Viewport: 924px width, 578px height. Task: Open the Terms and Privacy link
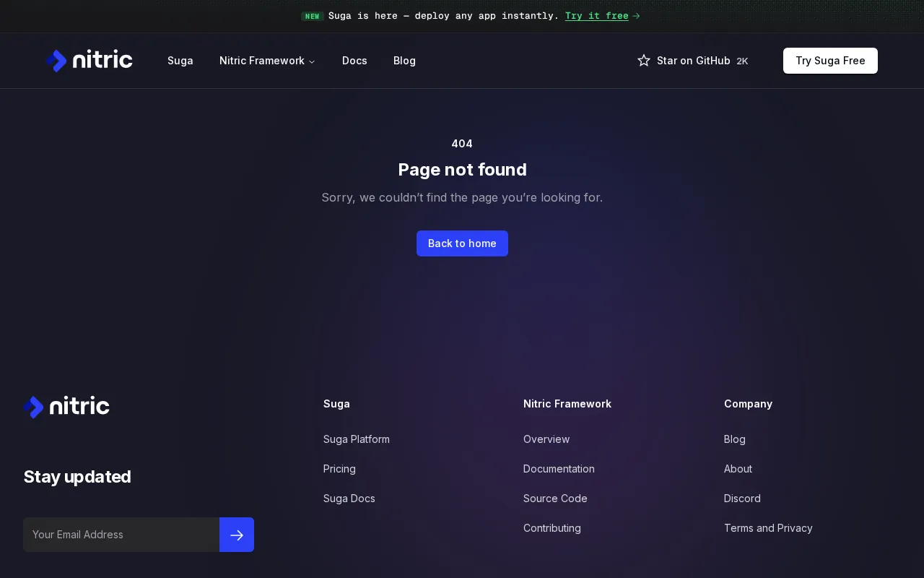[768, 528]
